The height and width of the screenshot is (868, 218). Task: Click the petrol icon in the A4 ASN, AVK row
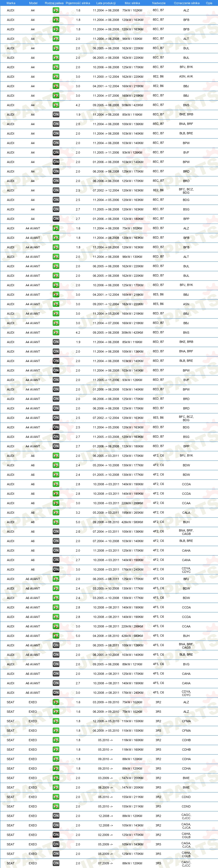[x=56, y=76]
